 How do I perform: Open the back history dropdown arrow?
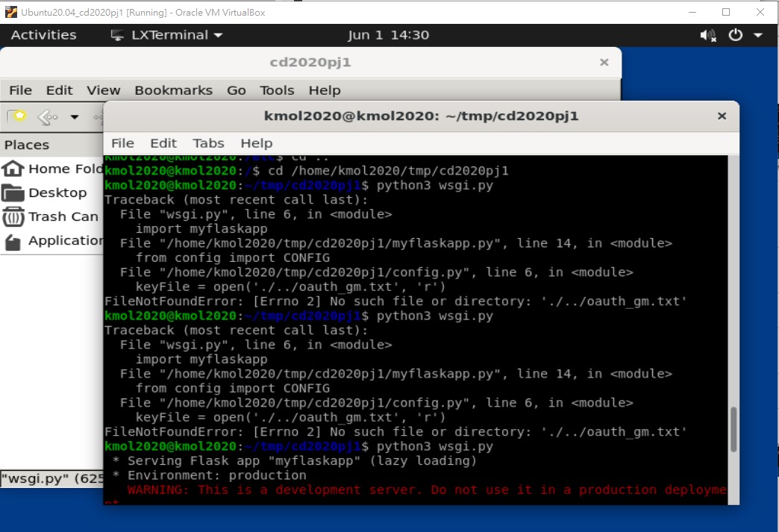74,117
